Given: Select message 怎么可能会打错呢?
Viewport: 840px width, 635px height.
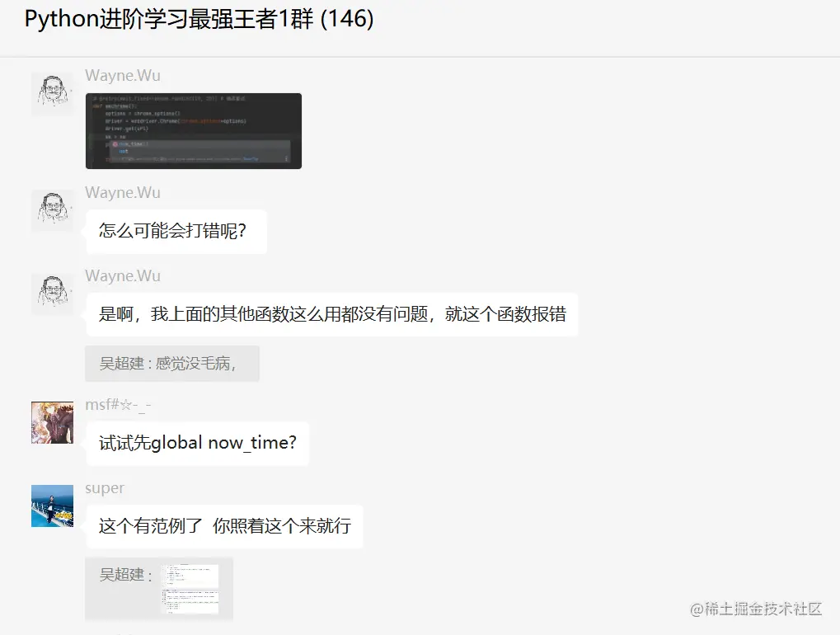Looking at the screenshot, I should 176,232.
